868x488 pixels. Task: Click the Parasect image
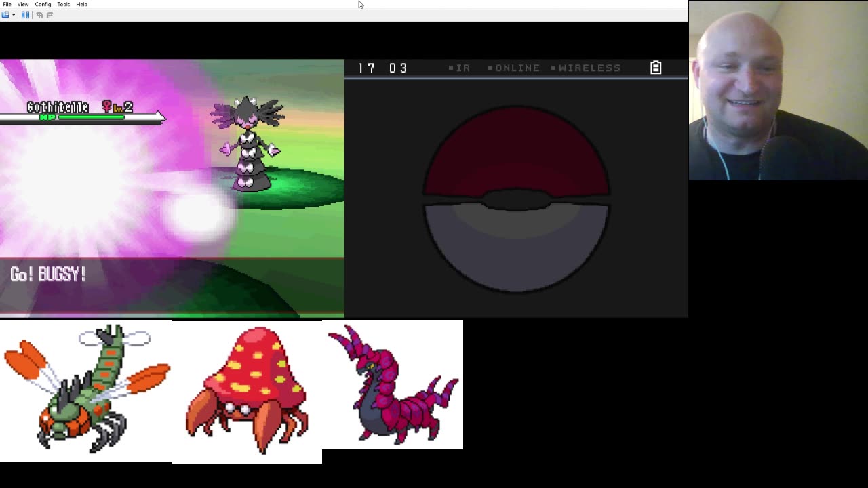coord(247,392)
